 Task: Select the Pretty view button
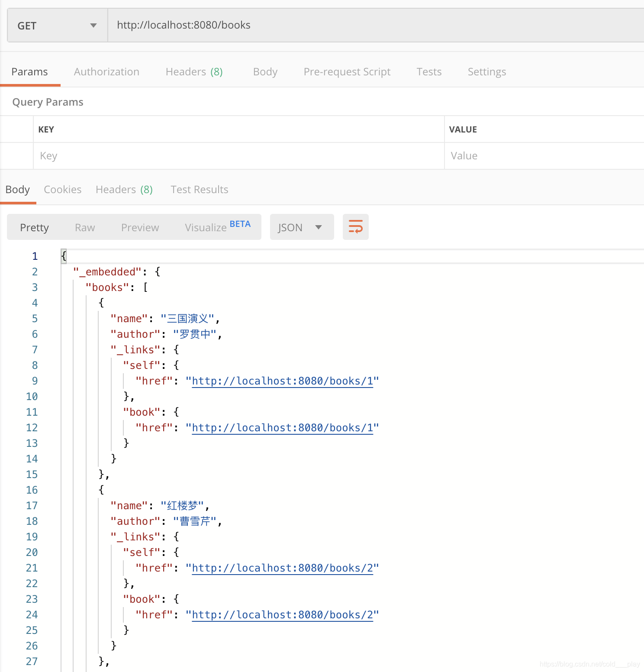click(x=35, y=227)
